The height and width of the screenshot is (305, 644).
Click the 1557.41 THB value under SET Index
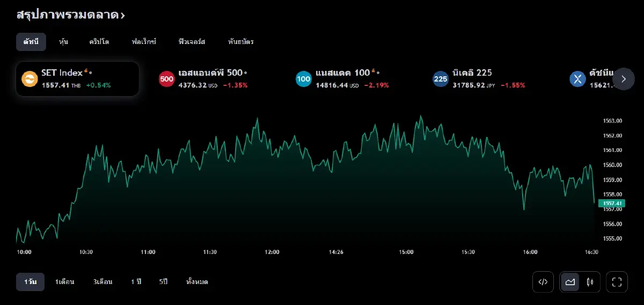[61, 85]
